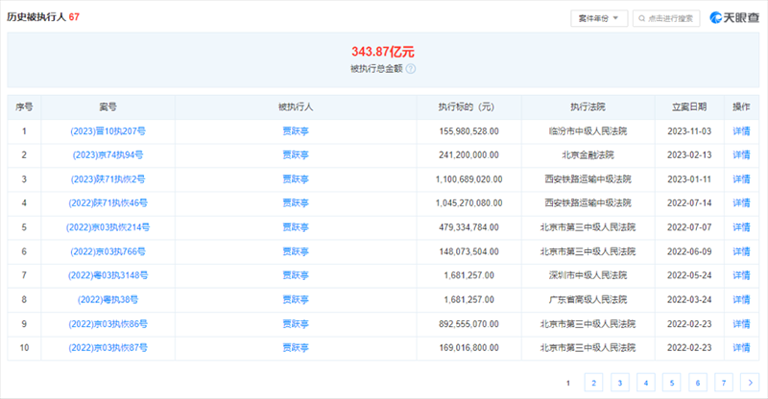The width and height of the screenshot is (768, 399).
Task: Open 详情 for case (2022)京03执766号
Action: tap(741, 252)
